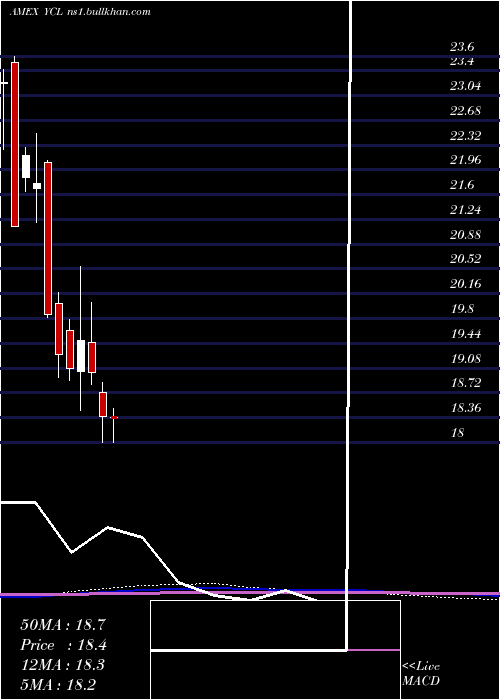Click the 23.04 price axis label
Screen dimensions: 500x700
pos(466,85)
